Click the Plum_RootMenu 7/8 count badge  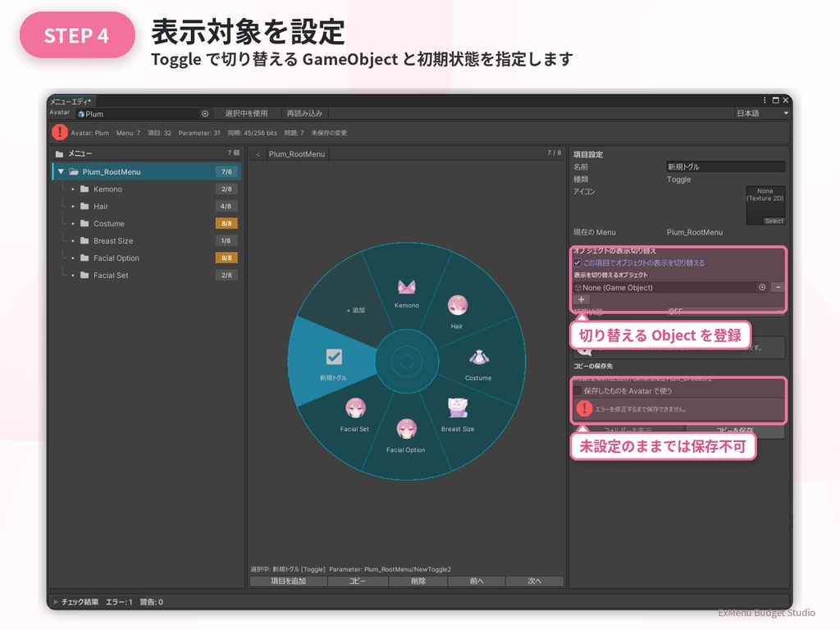pyautogui.click(x=226, y=172)
